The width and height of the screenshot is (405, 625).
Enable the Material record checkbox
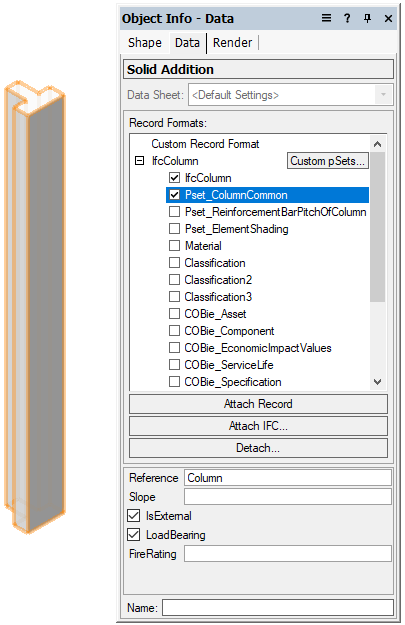point(175,246)
